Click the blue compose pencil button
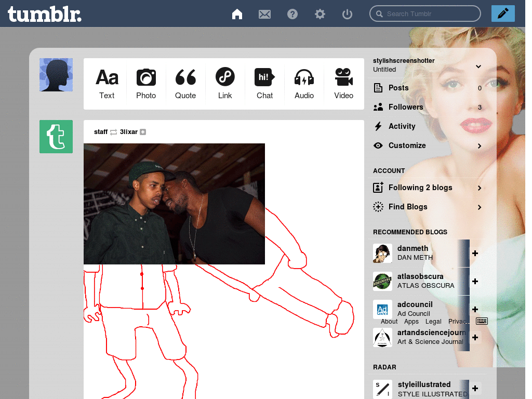This screenshot has width=532, height=399. pos(503,14)
